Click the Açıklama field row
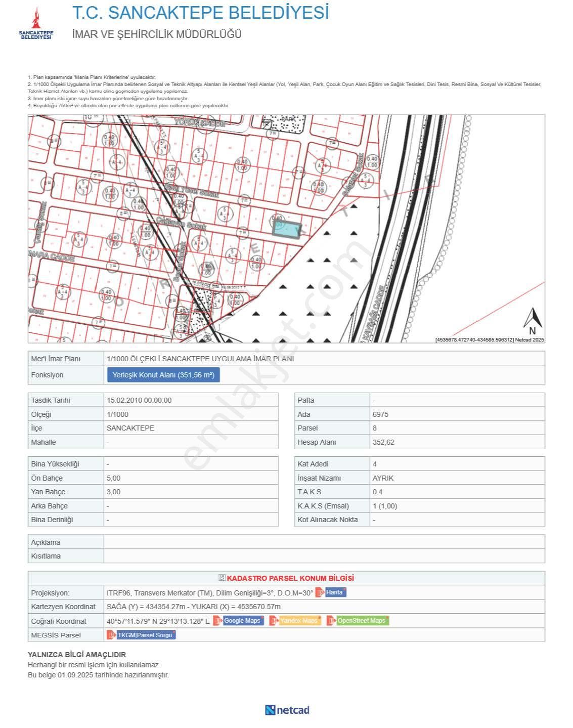 tap(286, 542)
